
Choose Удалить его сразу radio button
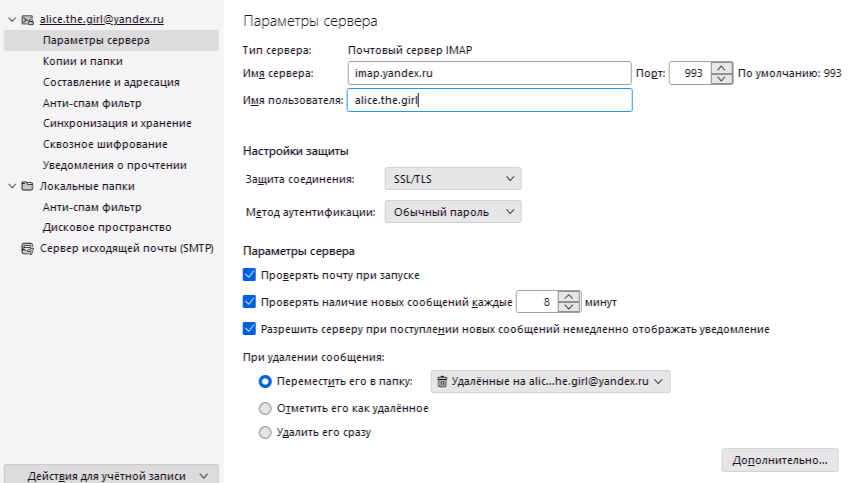(265, 433)
